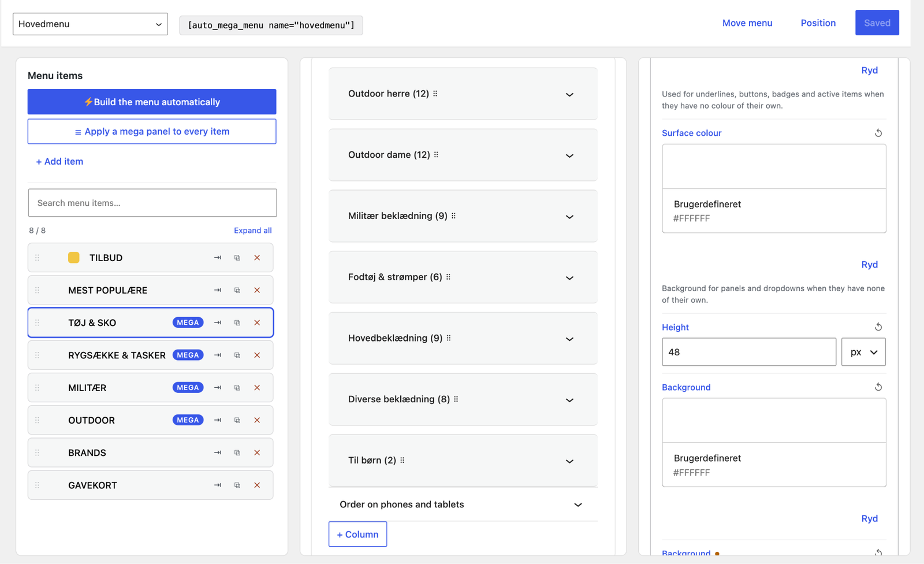The width and height of the screenshot is (924, 564).
Task: Expand the Militær beklædning (9) column
Action: (x=569, y=217)
